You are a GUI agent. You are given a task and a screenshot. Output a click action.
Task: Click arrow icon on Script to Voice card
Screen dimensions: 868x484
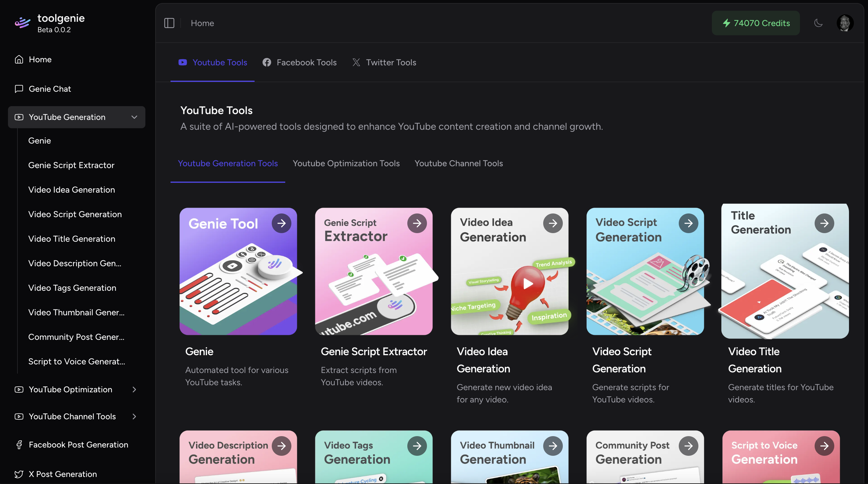pos(824,446)
